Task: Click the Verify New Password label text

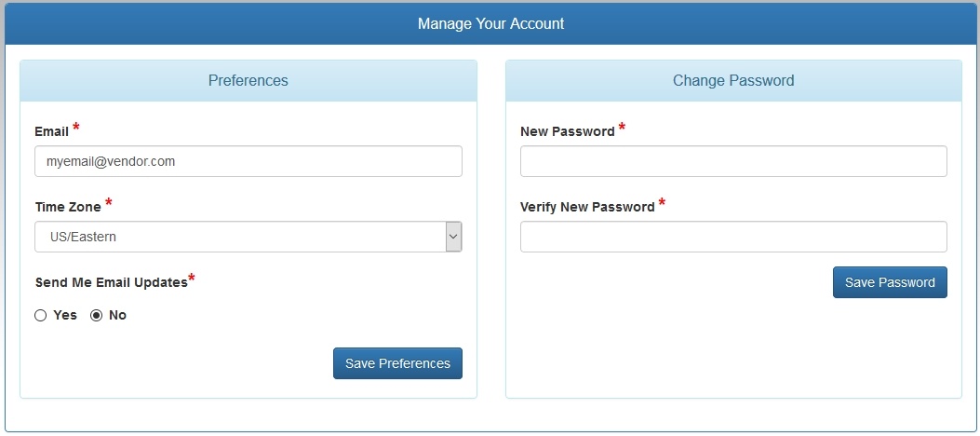Action: [x=587, y=207]
